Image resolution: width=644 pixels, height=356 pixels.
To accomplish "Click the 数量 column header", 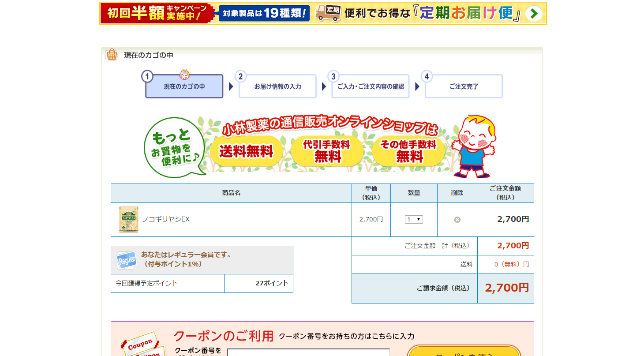I will click(414, 193).
